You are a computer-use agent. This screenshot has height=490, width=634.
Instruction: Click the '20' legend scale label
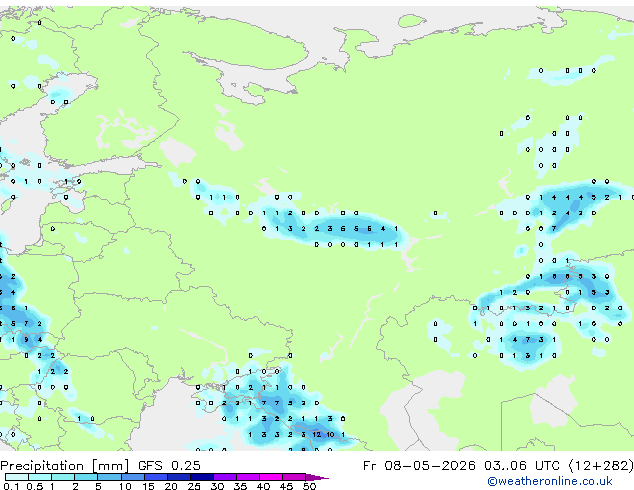click(x=171, y=486)
